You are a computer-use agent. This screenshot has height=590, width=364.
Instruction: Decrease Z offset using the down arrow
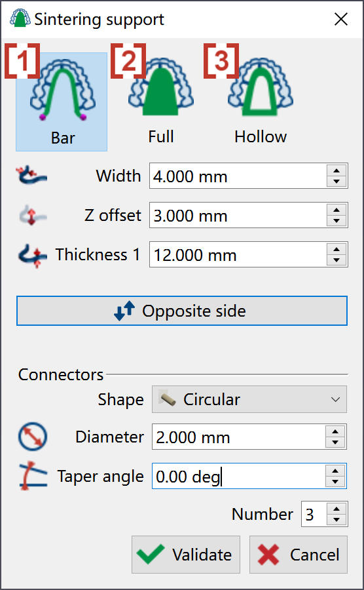(x=337, y=221)
